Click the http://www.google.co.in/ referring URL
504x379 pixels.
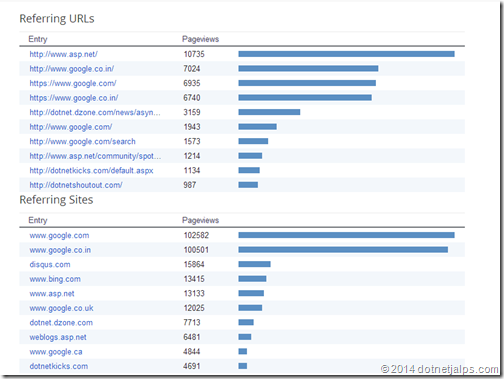click(x=72, y=69)
